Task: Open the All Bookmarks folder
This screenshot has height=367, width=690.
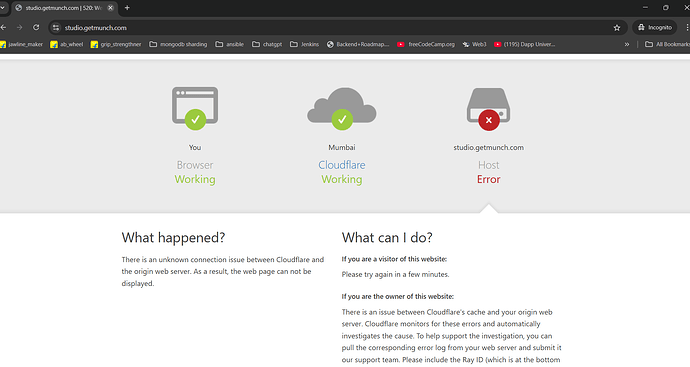Action: click(x=667, y=44)
